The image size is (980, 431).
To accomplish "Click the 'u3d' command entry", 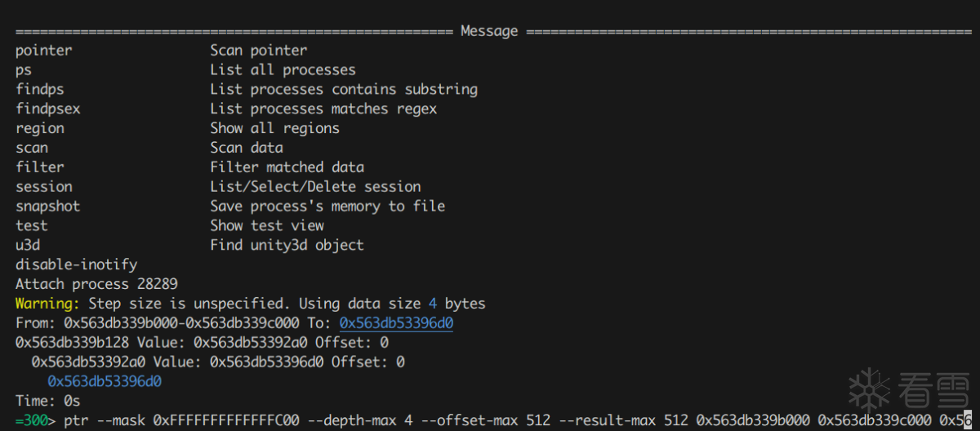I will [27, 245].
